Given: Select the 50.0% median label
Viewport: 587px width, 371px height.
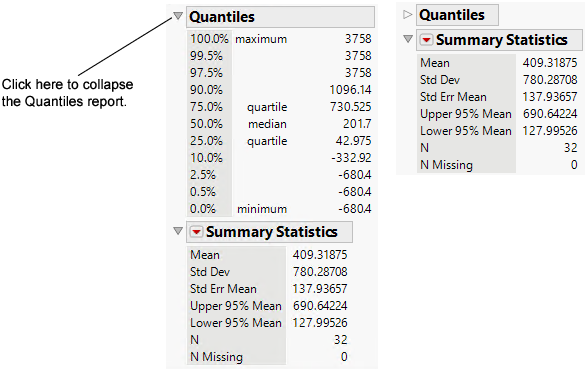Looking at the screenshot, I should (x=206, y=124).
